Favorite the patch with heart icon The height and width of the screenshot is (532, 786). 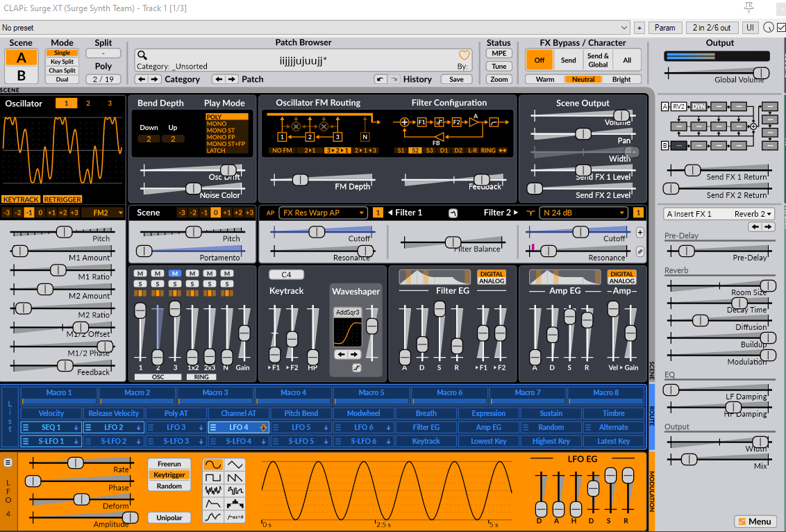(x=465, y=55)
